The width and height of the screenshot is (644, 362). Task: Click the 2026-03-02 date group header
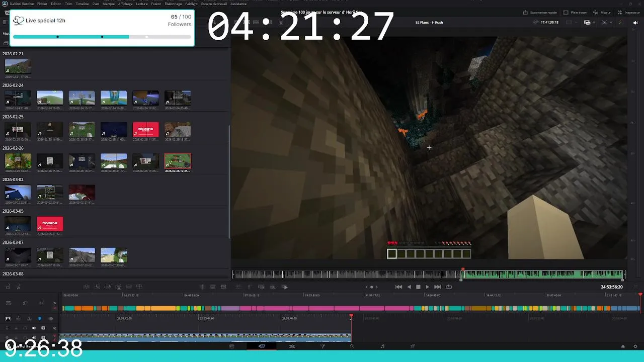(13, 179)
